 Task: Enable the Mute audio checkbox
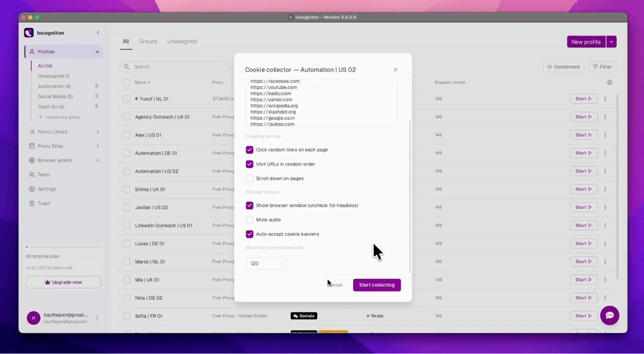(250, 219)
